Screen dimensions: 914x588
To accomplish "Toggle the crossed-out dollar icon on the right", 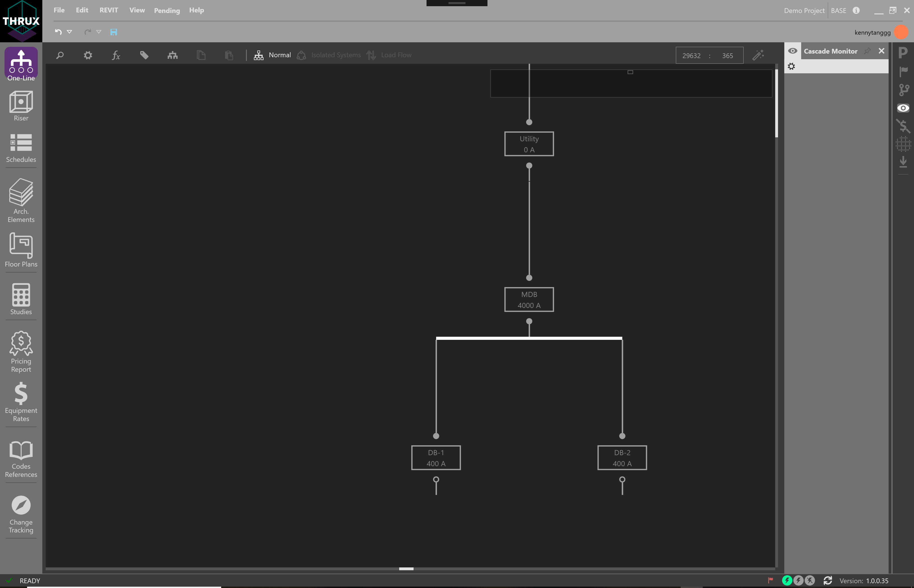I will pos(903,126).
